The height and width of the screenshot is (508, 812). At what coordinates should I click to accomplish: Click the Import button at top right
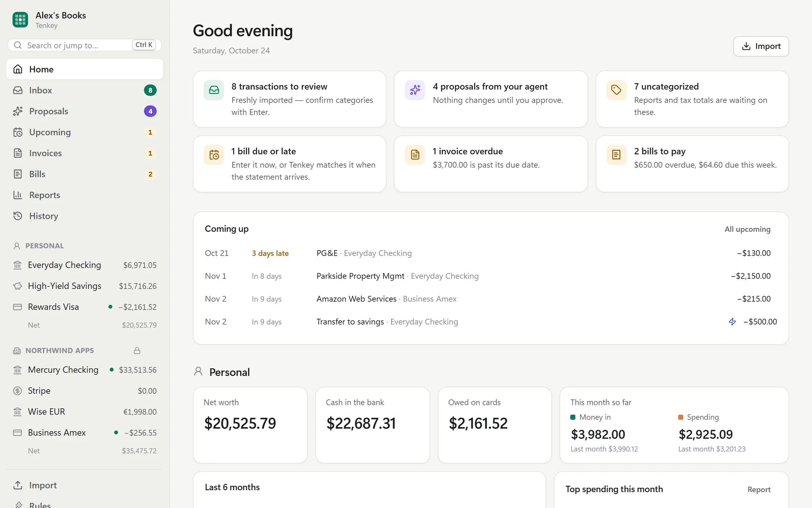(761, 46)
